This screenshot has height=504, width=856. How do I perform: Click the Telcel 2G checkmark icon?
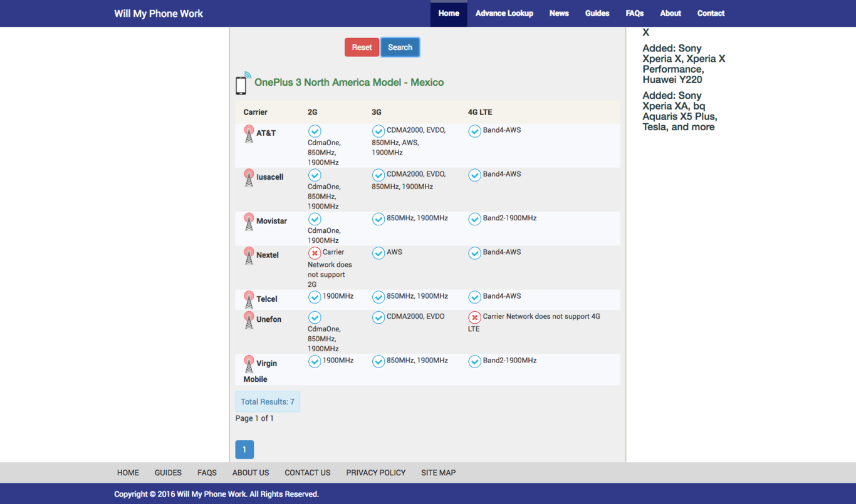point(315,297)
